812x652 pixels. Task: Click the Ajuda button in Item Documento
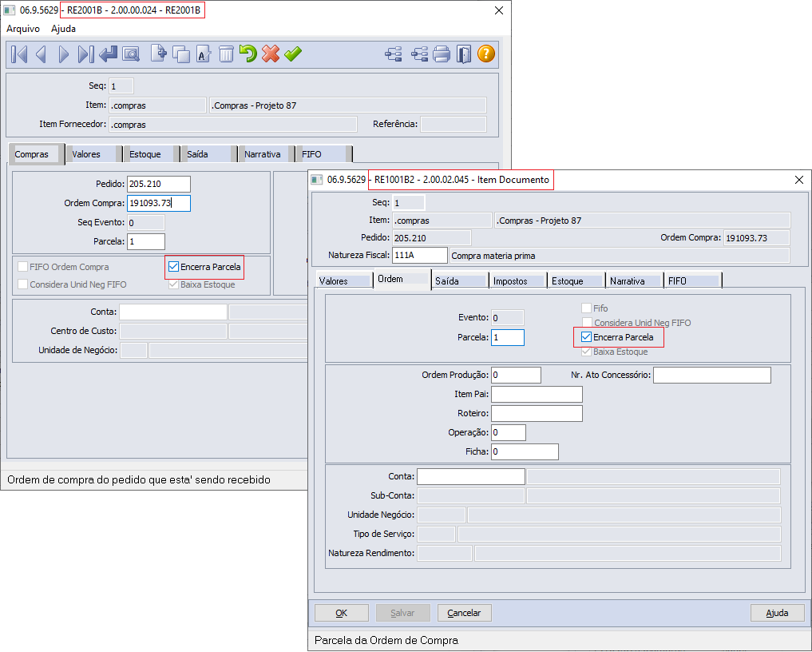[x=777, y=613]
